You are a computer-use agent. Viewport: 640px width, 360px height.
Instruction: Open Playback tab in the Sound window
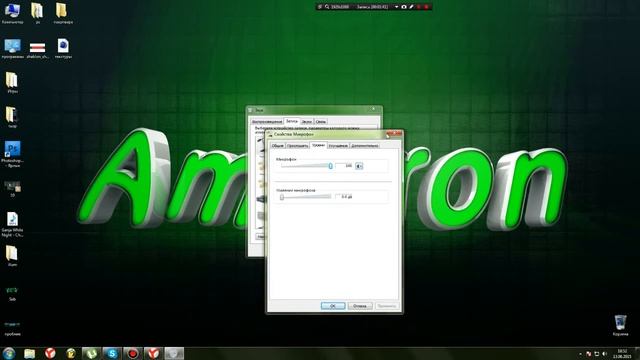[x=267, y=122]
